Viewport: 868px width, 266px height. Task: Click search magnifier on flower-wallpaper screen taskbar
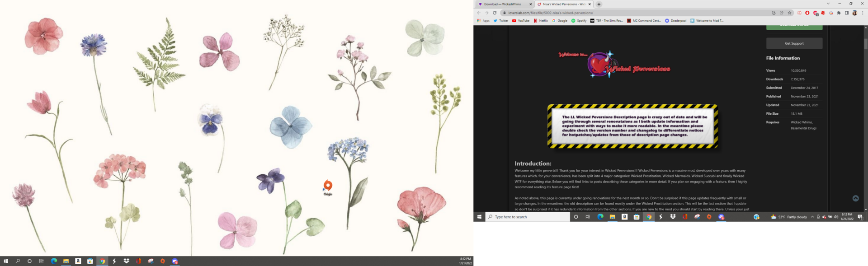(x=18, y=261)
